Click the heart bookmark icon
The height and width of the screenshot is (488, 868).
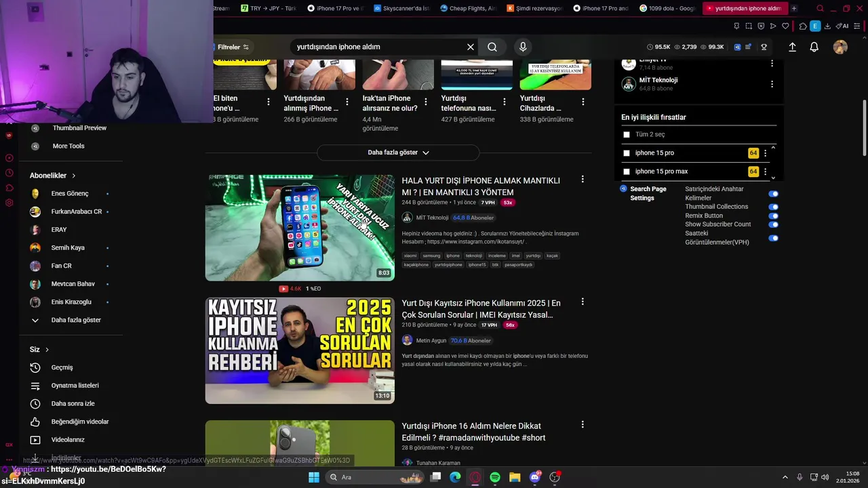[785, 26]
